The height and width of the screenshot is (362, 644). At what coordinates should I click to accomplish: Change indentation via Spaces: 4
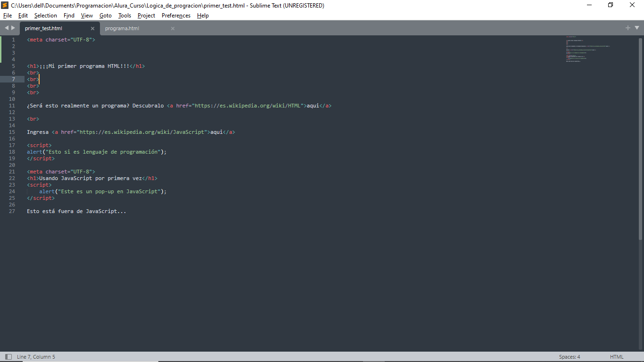[570, 357]
